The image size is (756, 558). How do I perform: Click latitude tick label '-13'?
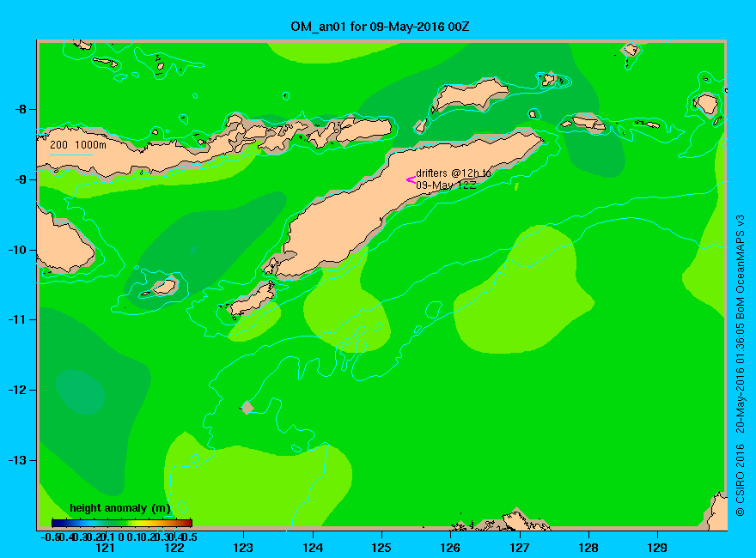click(17, 460)
